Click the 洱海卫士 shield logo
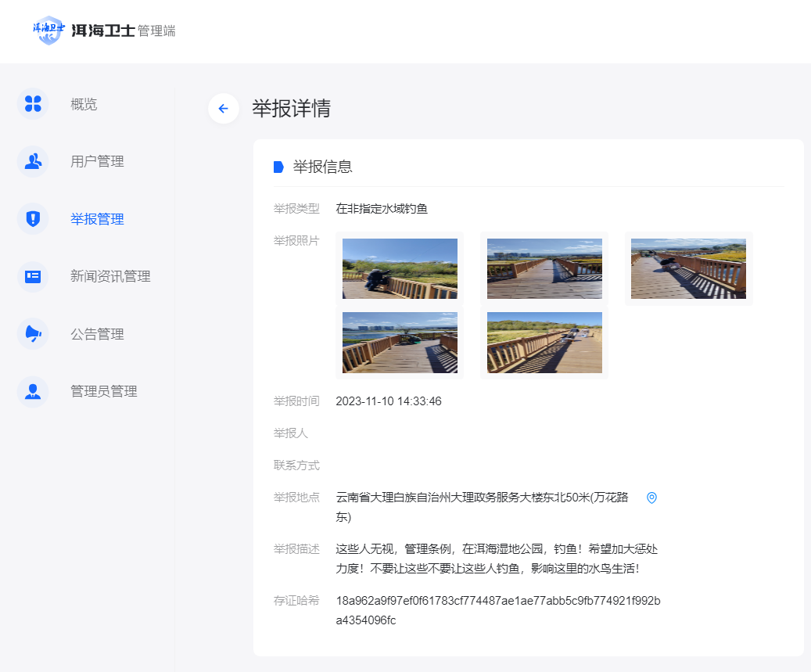 click(x=49, y=31)
